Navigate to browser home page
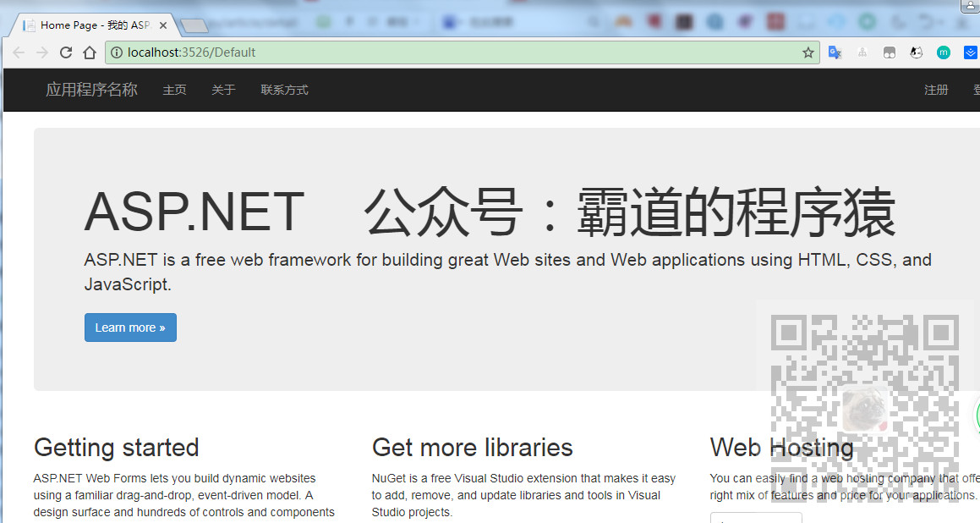Screen dimensions: 980x523 [x=90, y=52]
